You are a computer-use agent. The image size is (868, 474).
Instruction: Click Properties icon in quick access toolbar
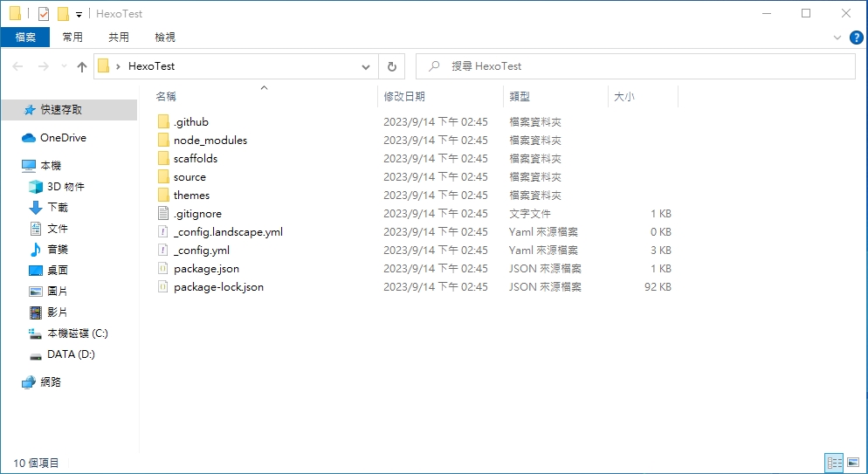(44, 14)
